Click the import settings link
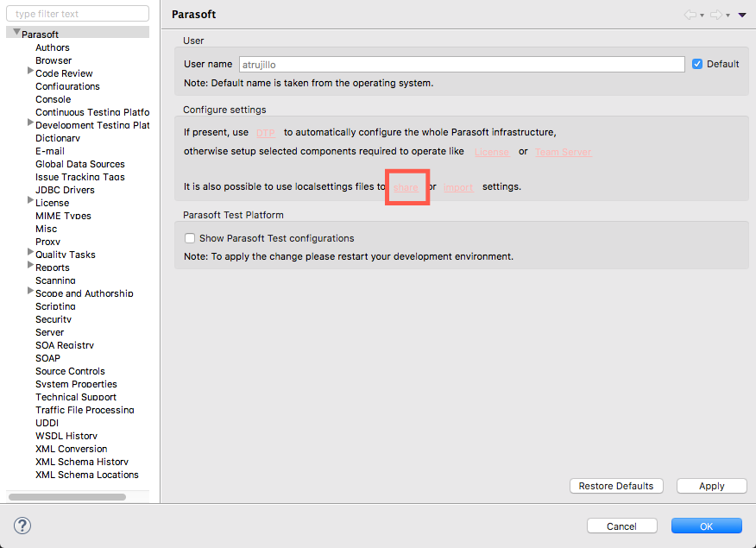The height and width of the screenshot is (548, 756). (458, 187)
